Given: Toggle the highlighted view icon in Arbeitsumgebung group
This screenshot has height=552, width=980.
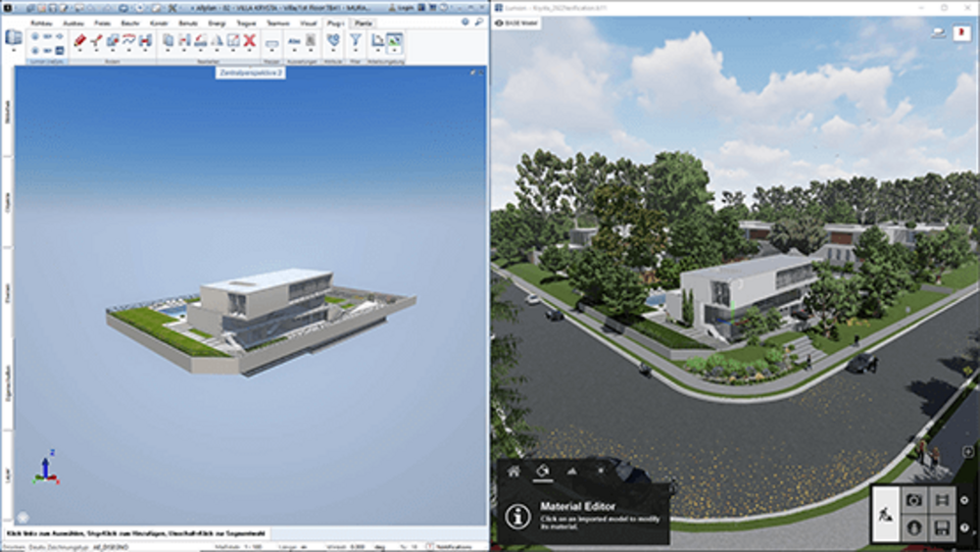Looking at the screenshot, I should pyautogui.click(x=394, y=40).
